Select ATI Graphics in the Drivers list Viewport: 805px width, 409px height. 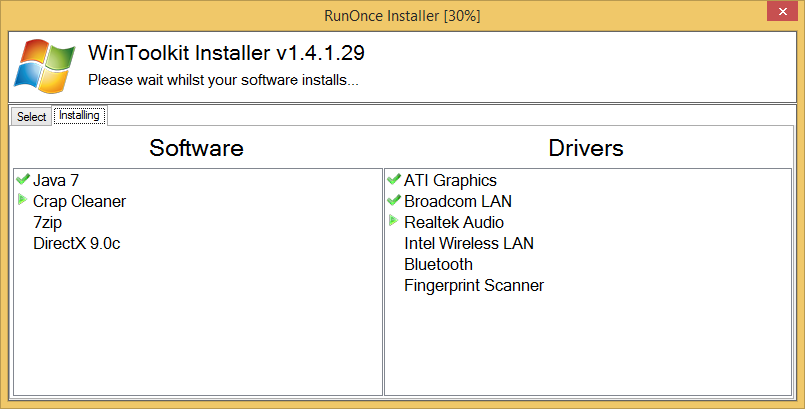point(450,181)
